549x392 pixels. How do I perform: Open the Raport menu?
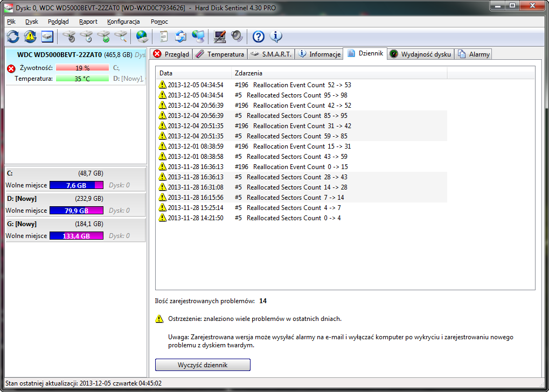(x=88, y=22)
